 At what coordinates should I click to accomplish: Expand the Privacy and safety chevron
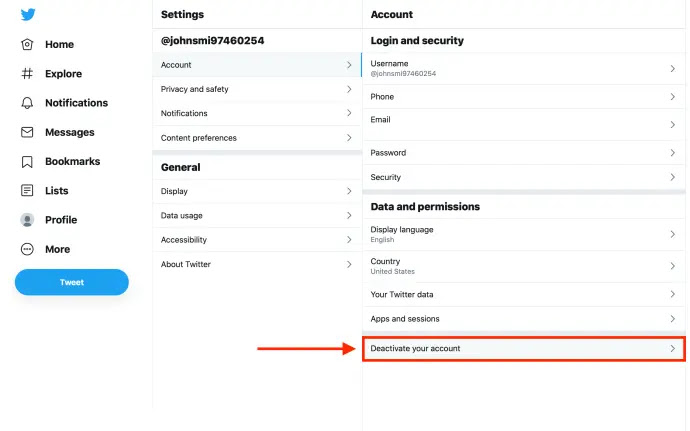coord(349,89)
